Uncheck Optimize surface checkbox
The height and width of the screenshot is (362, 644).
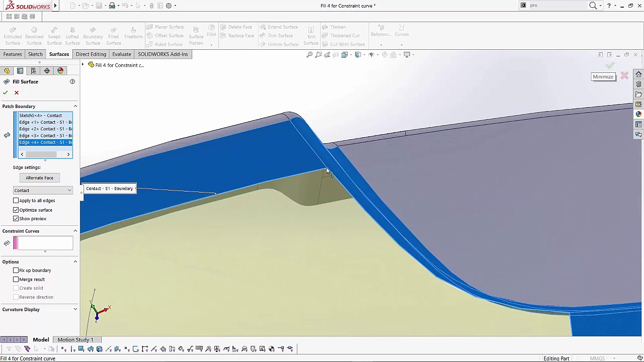(16, 210)
